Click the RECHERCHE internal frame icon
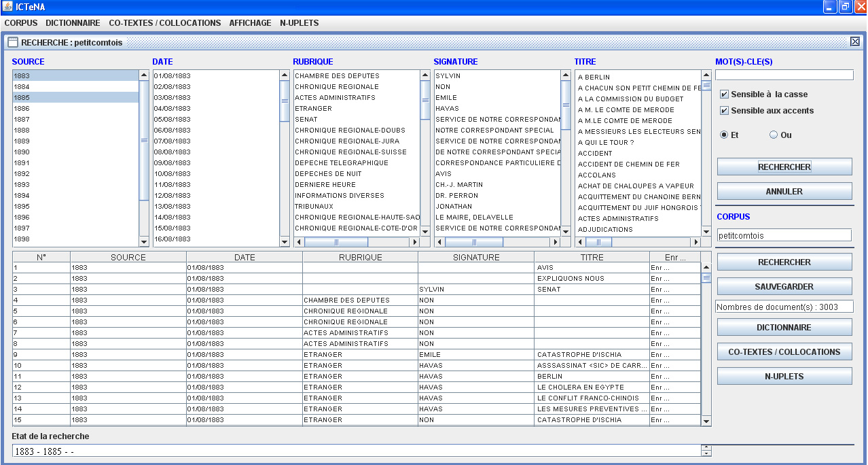Screen dimensions: 868x465 click(12, 42)
